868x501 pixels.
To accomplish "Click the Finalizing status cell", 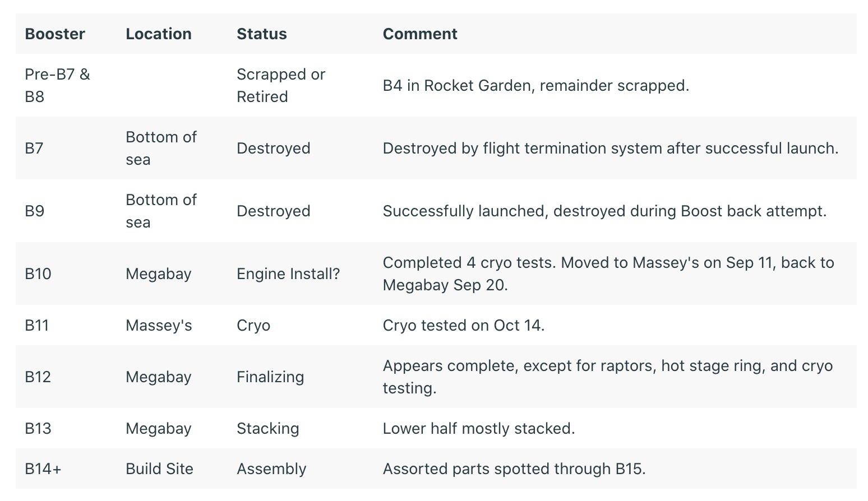I will coord(270,377).
